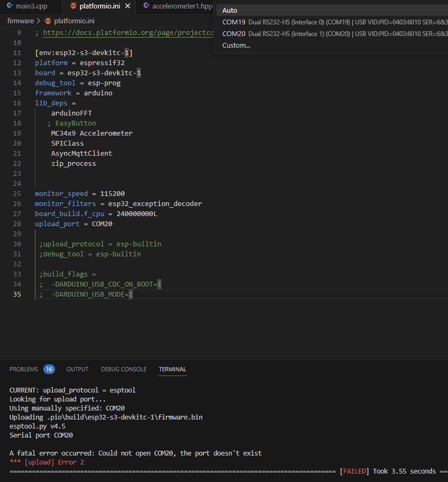This screenshot has height=482, width=448.
Task: Click the lib_deps key on line 16
Action: pos(51,103)
